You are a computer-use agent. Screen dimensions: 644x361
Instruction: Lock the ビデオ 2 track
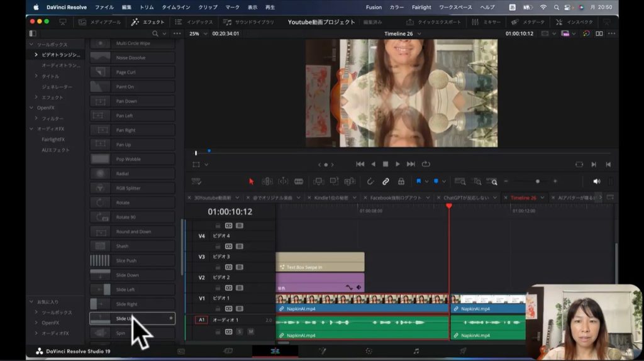coord(218,287)
